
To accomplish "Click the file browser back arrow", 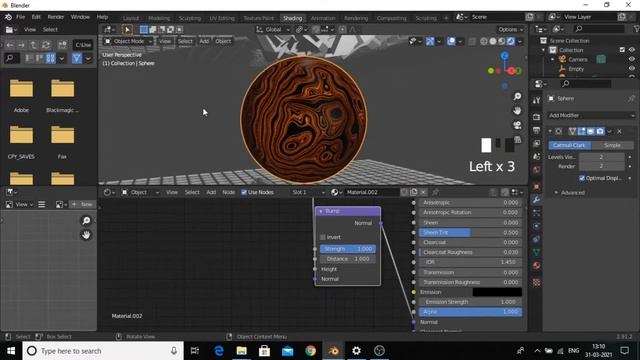I will coord(10,45).
